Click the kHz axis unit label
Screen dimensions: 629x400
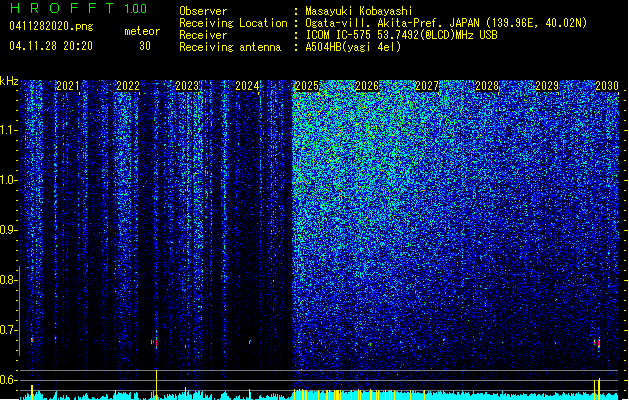point(9,81)
